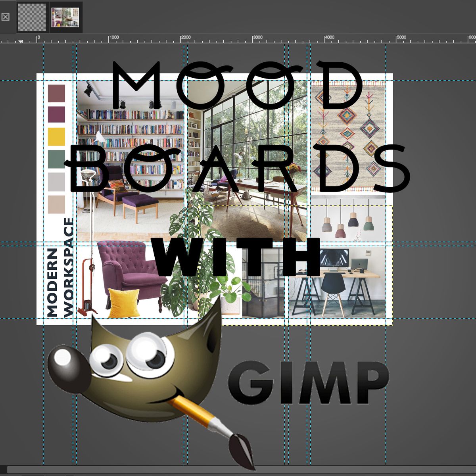Click the green swatch in the mood board palette
476x476 pixels.
click(56, 159)
